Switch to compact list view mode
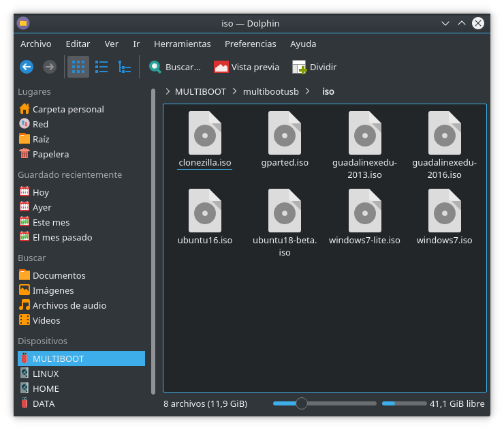This screenshot has width=504, height=430. click(101, 67)
